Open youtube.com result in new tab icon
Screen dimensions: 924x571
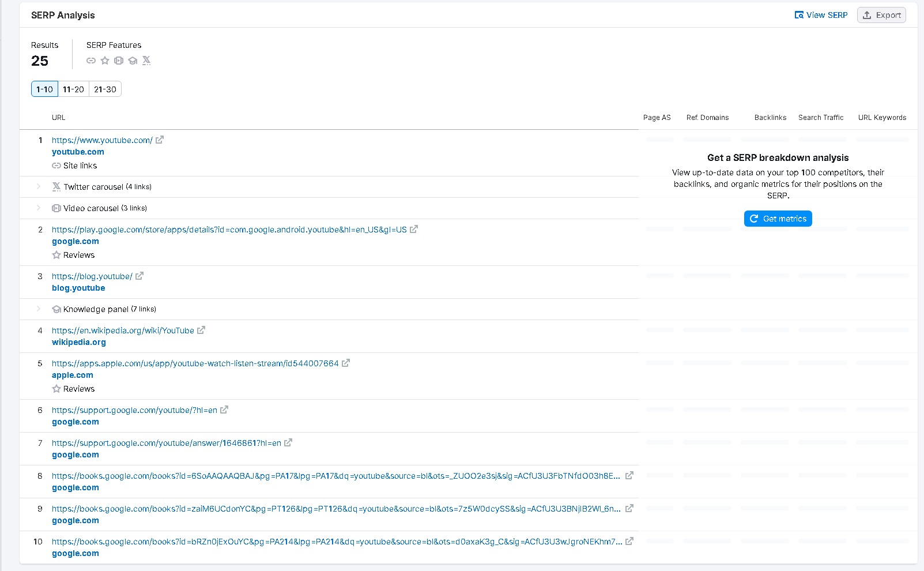point(160,140)
